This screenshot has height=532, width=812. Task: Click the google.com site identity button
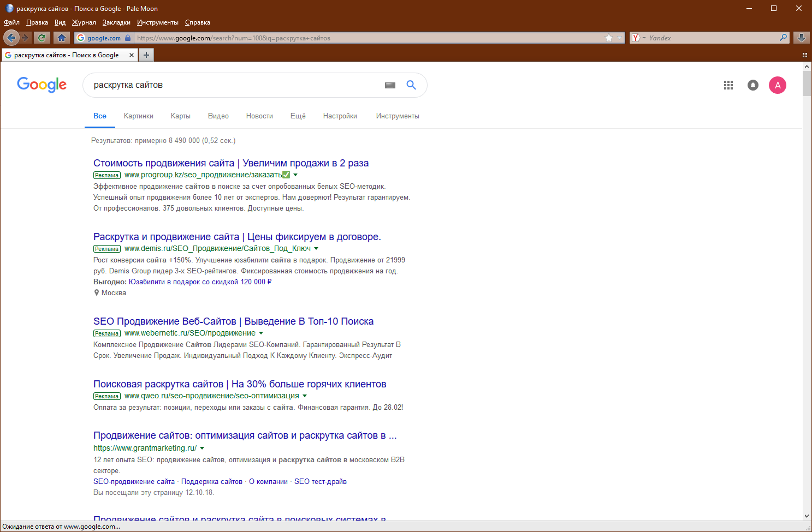point(104,38)
